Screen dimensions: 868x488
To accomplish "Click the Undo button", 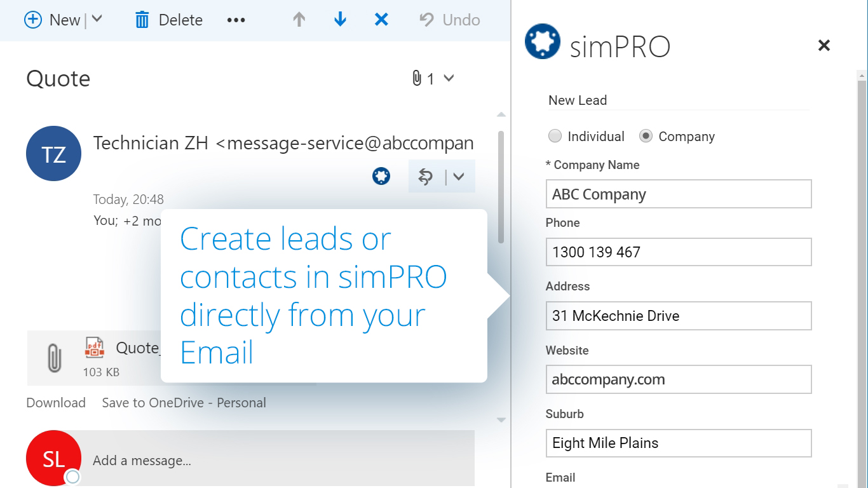I will (450, 20).
